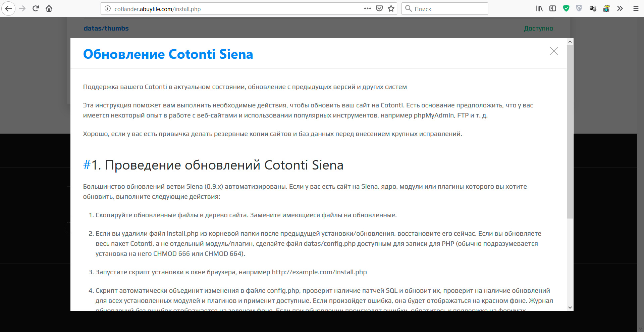Close the Обновление Cotonti Siena dialog
The height and width of the screenshot is (332, 644).
pos(554,51)
